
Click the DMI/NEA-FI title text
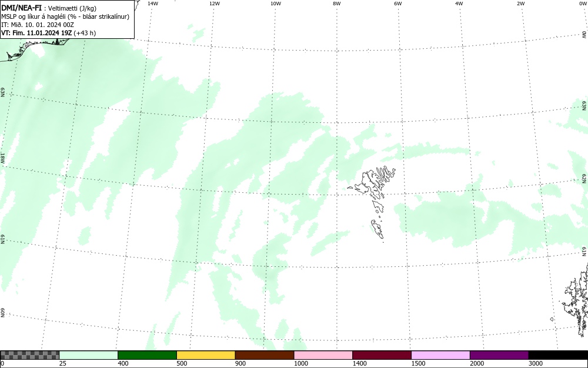coord(21,8)
